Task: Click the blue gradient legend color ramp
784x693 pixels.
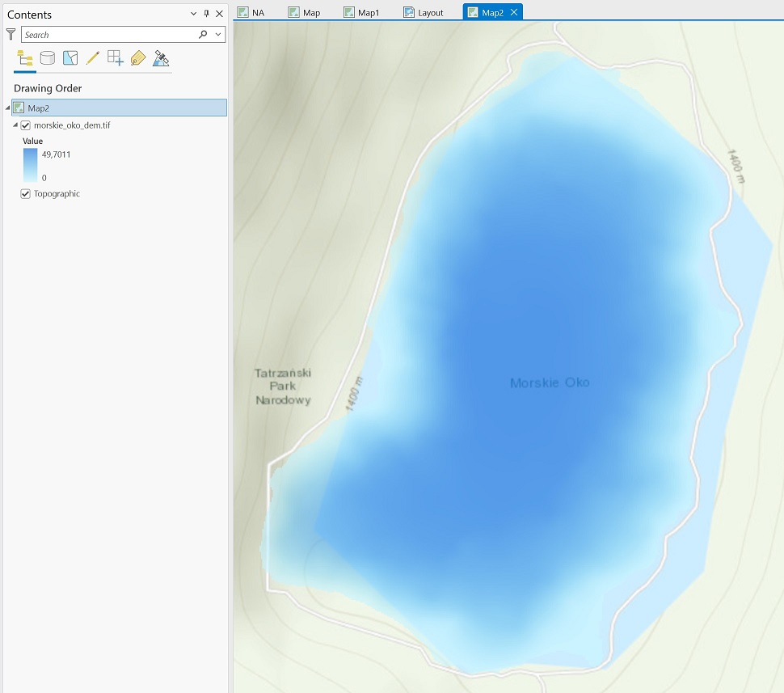Action: pos(30,165)
